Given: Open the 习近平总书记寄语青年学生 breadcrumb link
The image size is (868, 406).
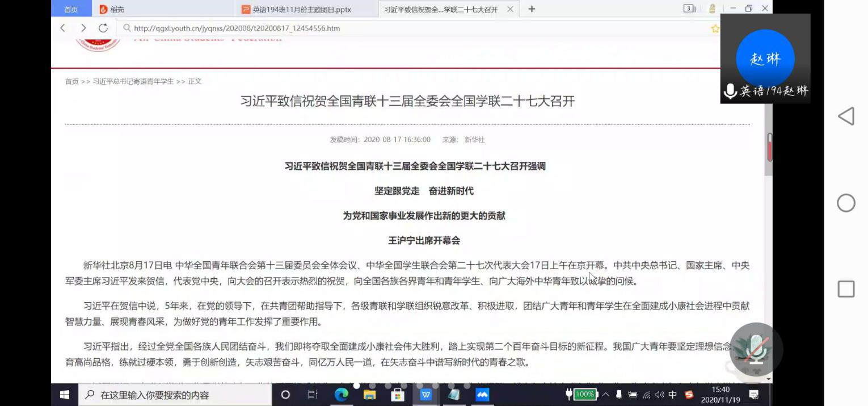Looking at the screenshot, I should 133,81.
